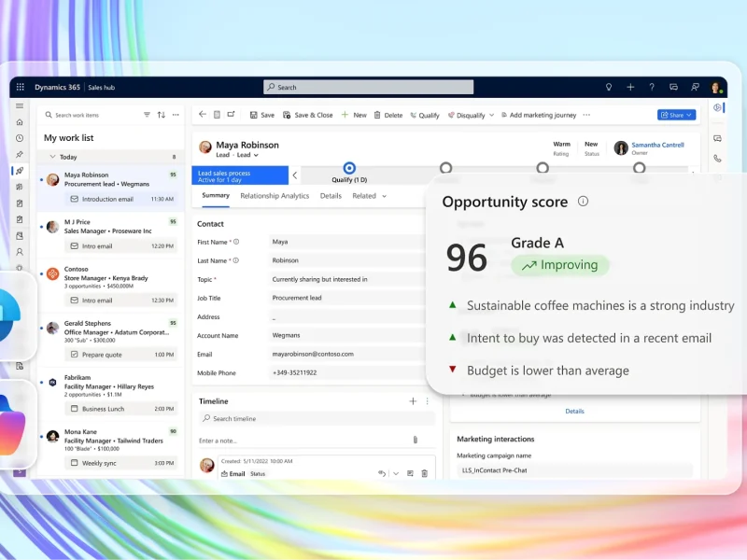Click the Disqualify command
Image resolution: width=747 pixels, height=560 pixels.
[466, 115]
